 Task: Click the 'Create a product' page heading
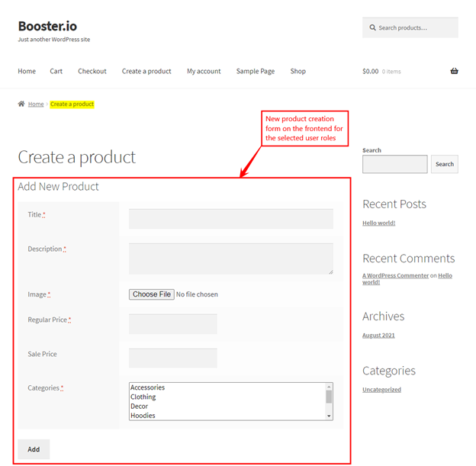click(77, 157)
